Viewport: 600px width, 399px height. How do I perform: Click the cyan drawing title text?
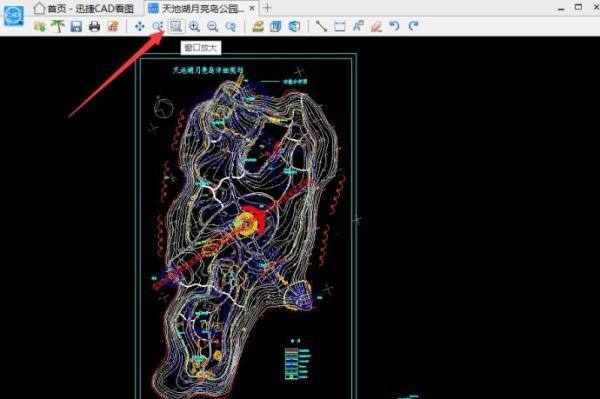click(x=208, y=70)
